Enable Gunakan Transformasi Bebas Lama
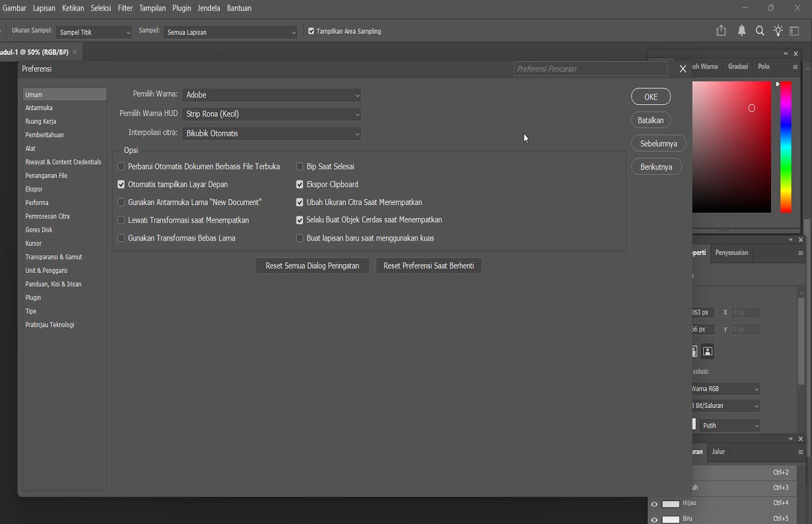Screen dimensions: 812x524 [x=121, y=238]
